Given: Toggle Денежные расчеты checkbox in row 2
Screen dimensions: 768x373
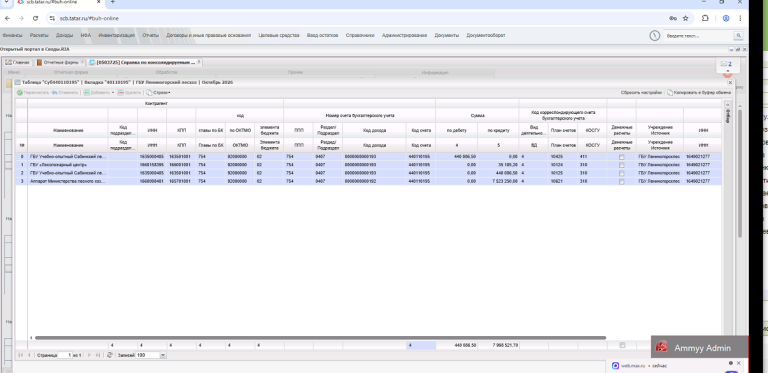Looking at the screenshot, I should (x=622, y=173).
